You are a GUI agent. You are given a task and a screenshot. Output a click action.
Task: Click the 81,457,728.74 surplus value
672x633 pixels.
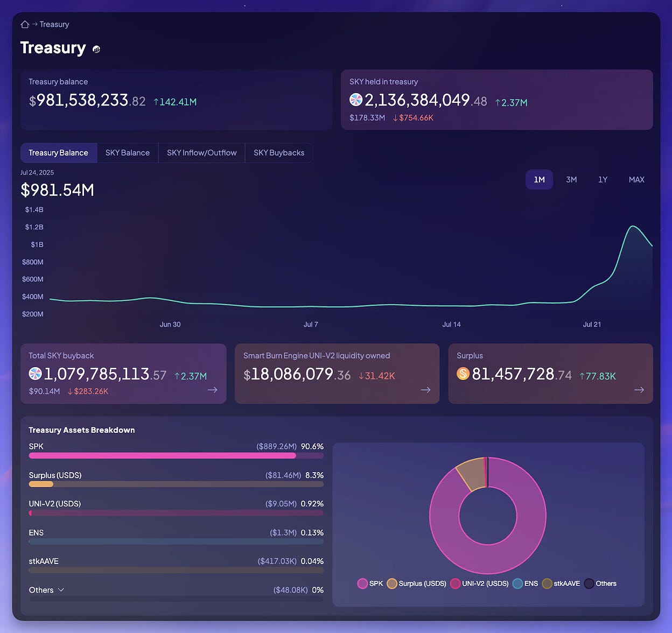[522, 374]
